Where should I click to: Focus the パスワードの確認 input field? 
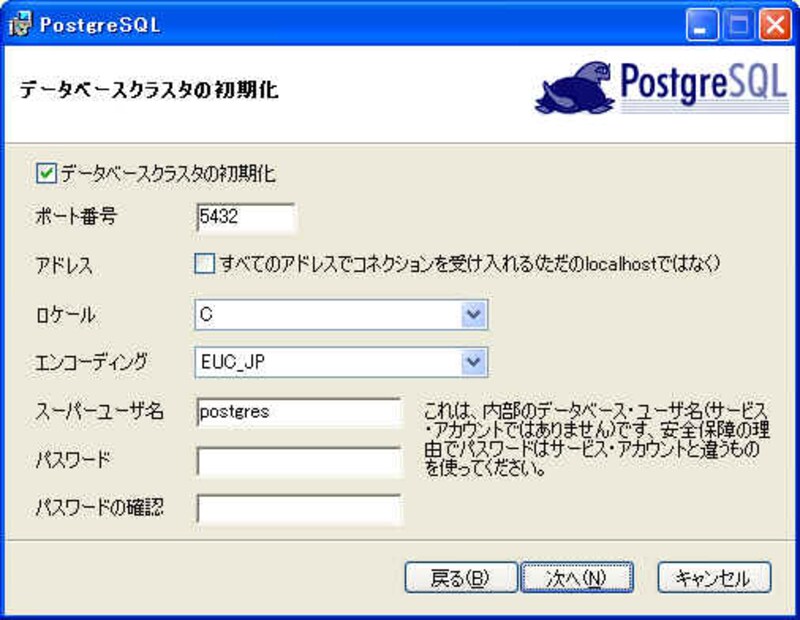298,509
